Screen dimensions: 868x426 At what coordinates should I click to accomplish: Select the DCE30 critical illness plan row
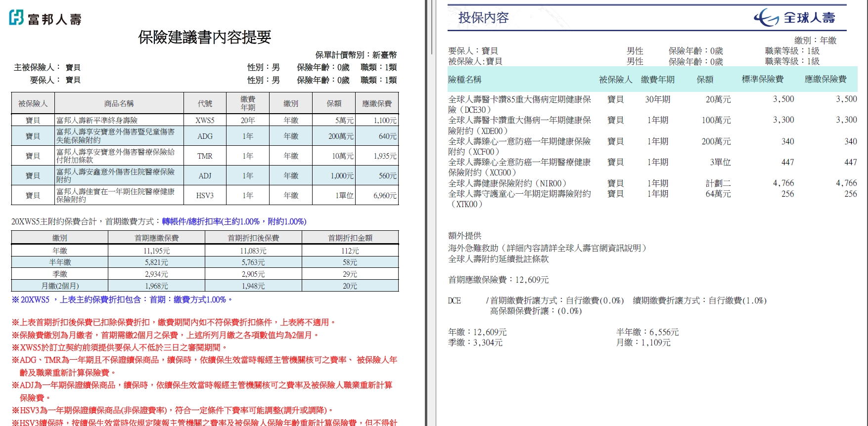519,104
